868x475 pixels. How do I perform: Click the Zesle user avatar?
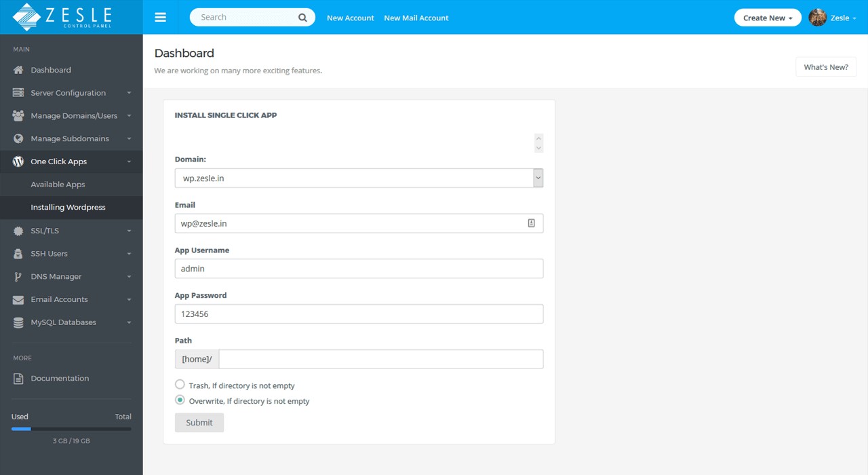(x=818, y=18)
